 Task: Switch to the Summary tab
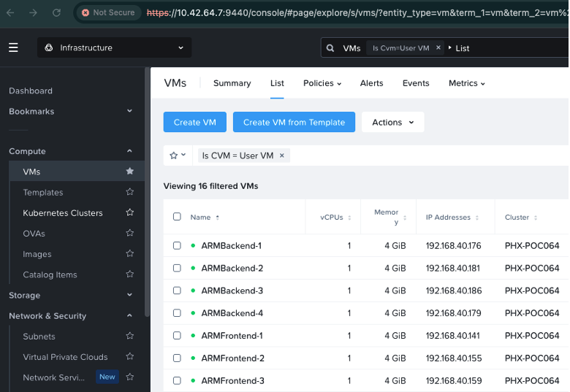coord(232,83)
